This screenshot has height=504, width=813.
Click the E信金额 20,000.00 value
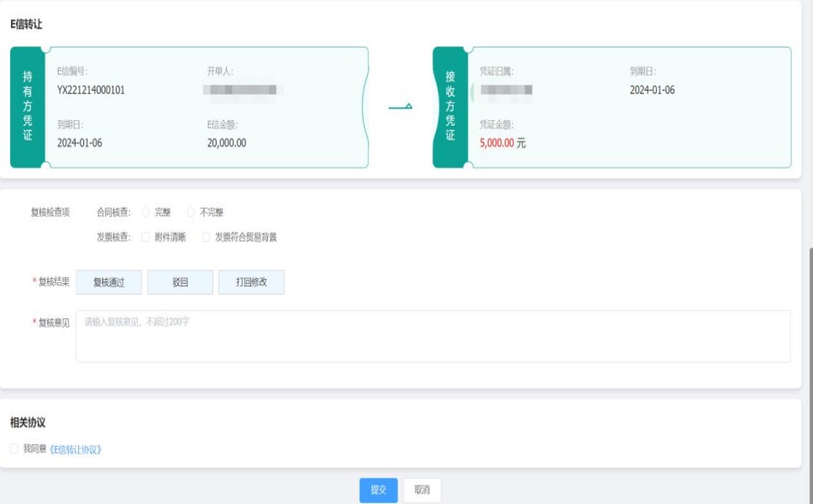[x=227, y=143]
